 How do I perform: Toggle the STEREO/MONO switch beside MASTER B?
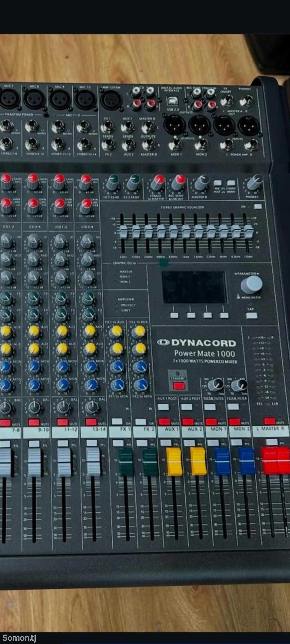click(231, 183)
